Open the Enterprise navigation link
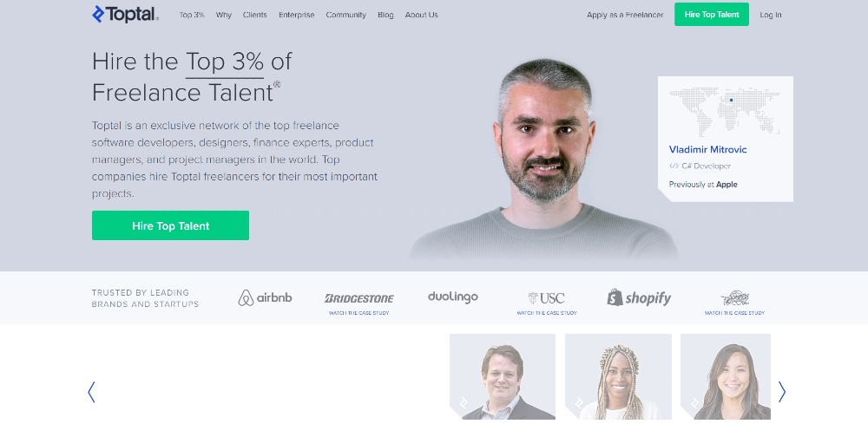868x424 pixels. [x=296, y=15]
